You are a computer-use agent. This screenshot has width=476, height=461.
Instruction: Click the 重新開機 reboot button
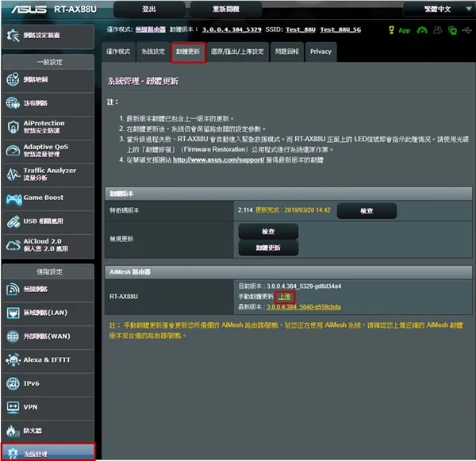226,9
